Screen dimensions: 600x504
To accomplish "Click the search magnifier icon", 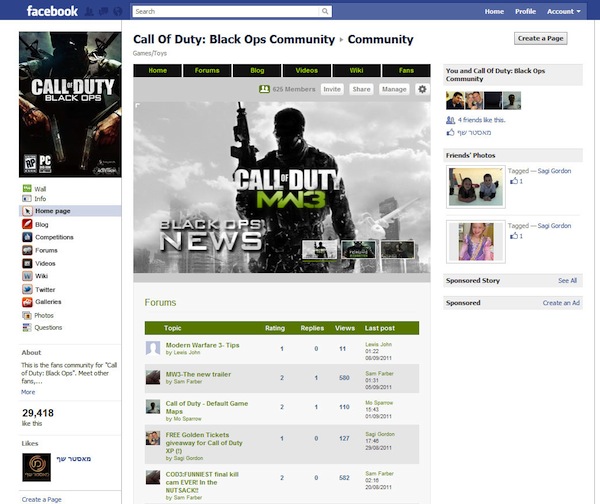I will coord(325,11).
